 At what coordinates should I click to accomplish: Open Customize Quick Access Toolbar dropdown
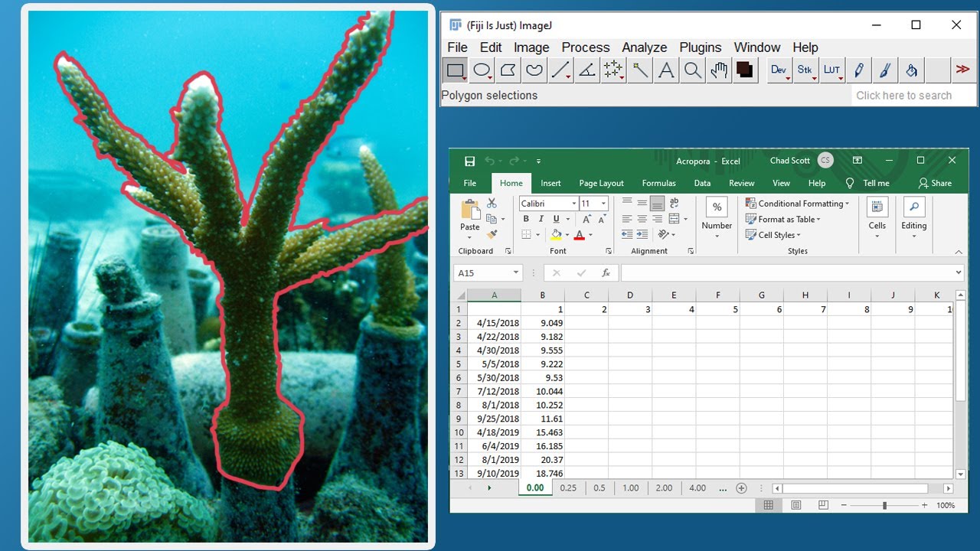pyautogui.click(x=538, y=161)
